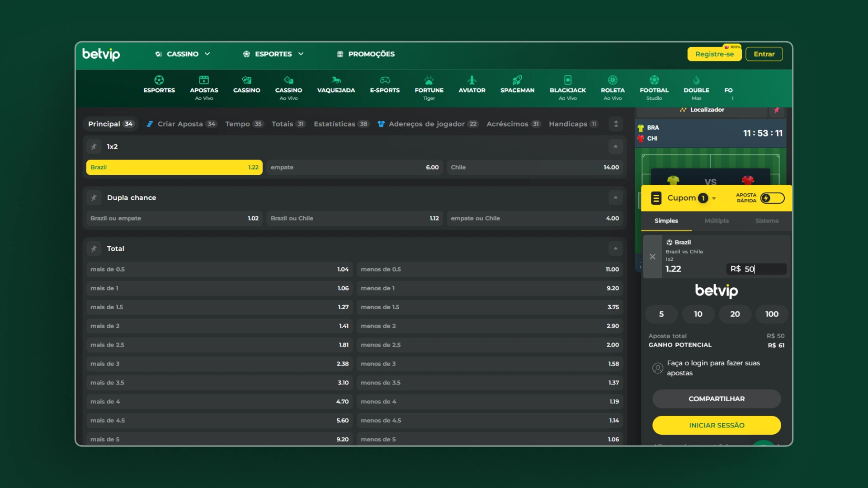868x488 pixels.
Task: Remove Brazil bet from coupon
Action: click(x=652, y=257)
